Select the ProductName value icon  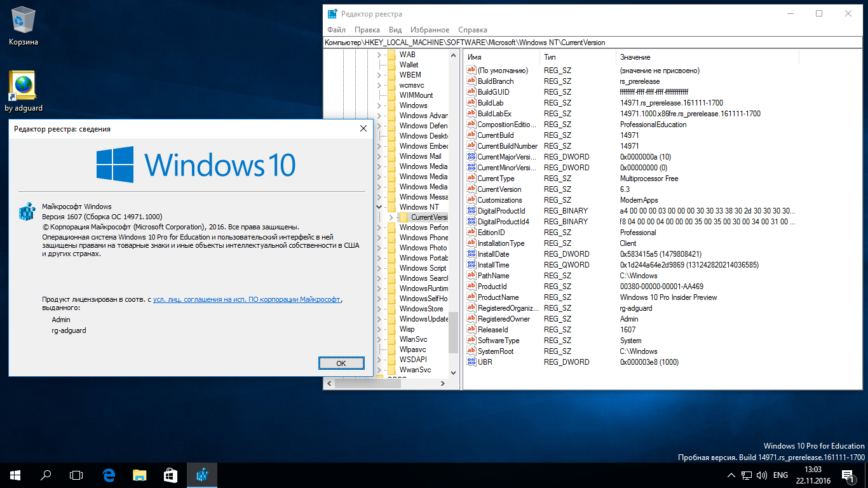pyautogui.click(x=471, y=297)
